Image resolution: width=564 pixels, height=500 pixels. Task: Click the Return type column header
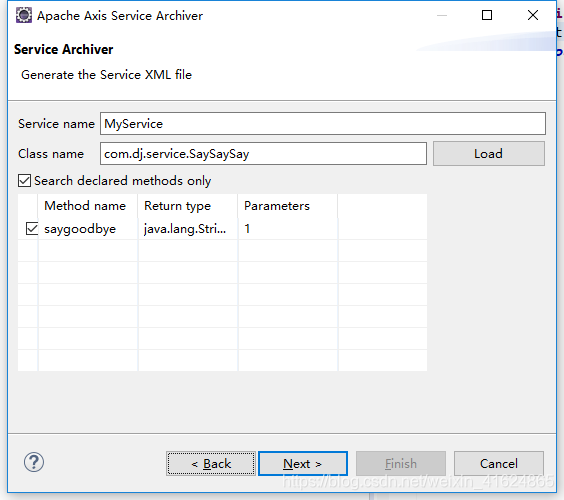tap(188, 206)
